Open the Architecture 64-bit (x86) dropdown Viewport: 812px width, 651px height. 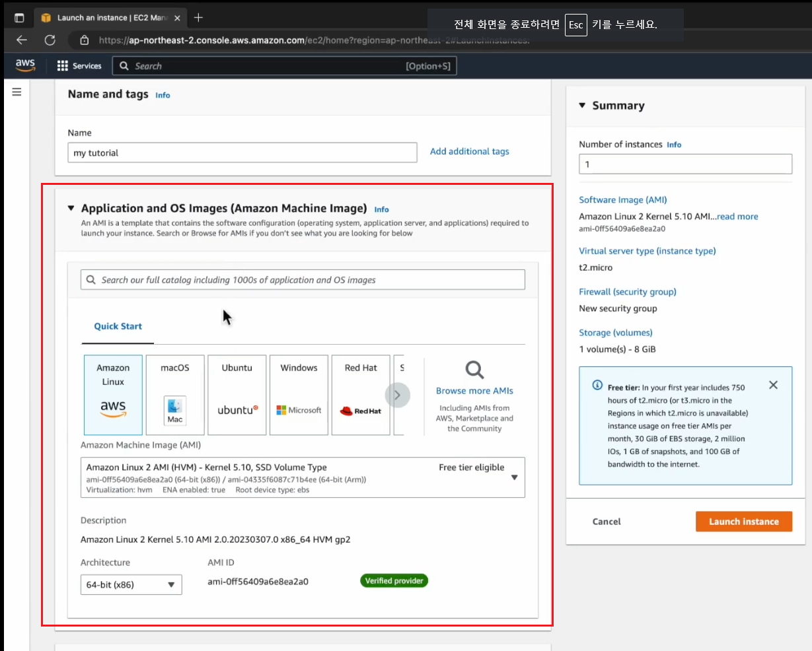click(131, 584)
